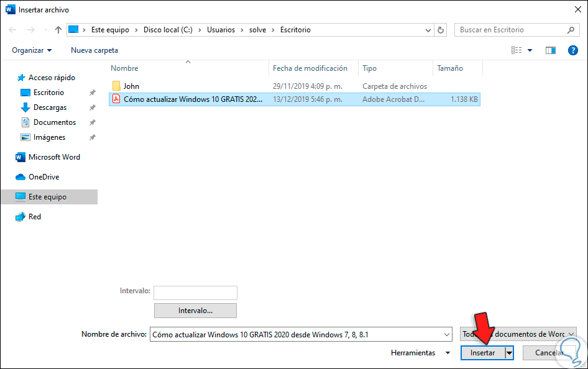Click the search magnifier icon
Screen dimensions: 588x369
pyautogui.click(x=571, y=30)
